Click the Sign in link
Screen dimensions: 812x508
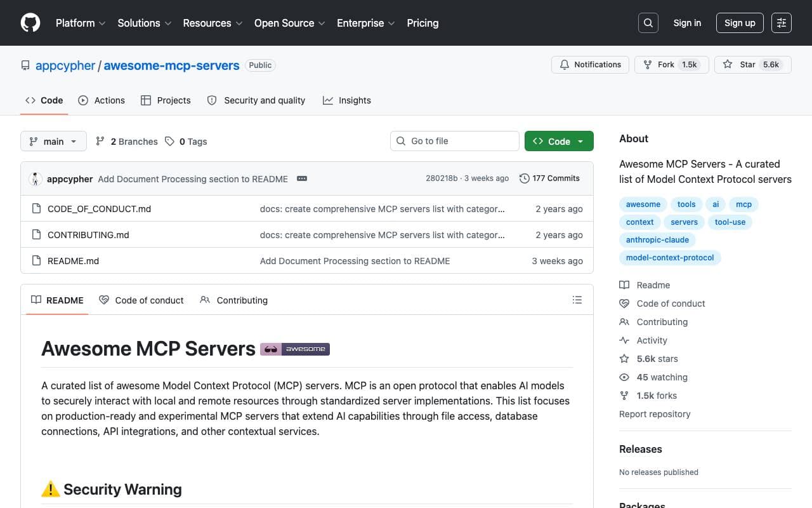(x=687, y=23)
